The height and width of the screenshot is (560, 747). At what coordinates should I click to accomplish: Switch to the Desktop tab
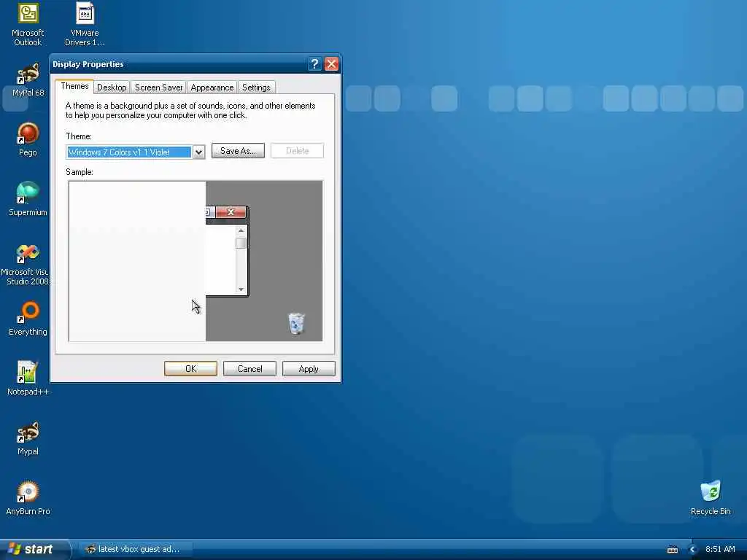click(x=112, y=87)
